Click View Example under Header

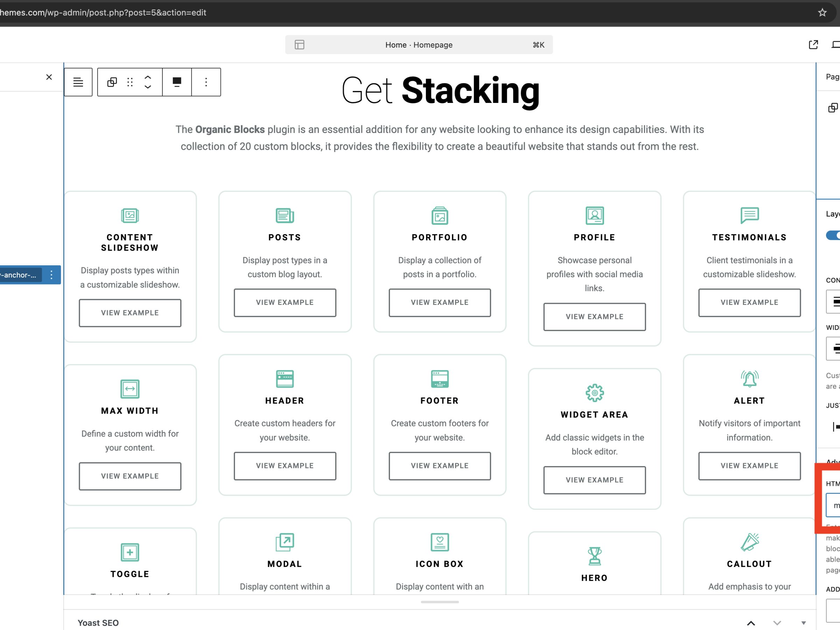pyautogui.click(x=285, y=466)
